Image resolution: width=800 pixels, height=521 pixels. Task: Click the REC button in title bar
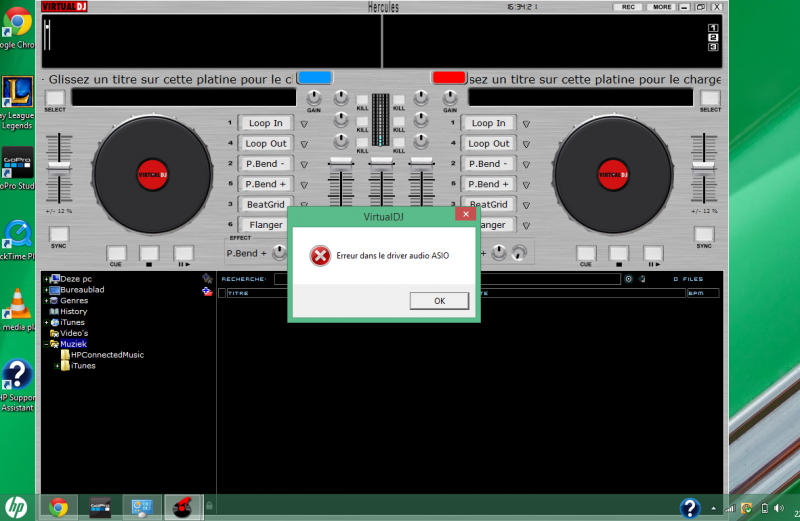click(x=628, y=7)
